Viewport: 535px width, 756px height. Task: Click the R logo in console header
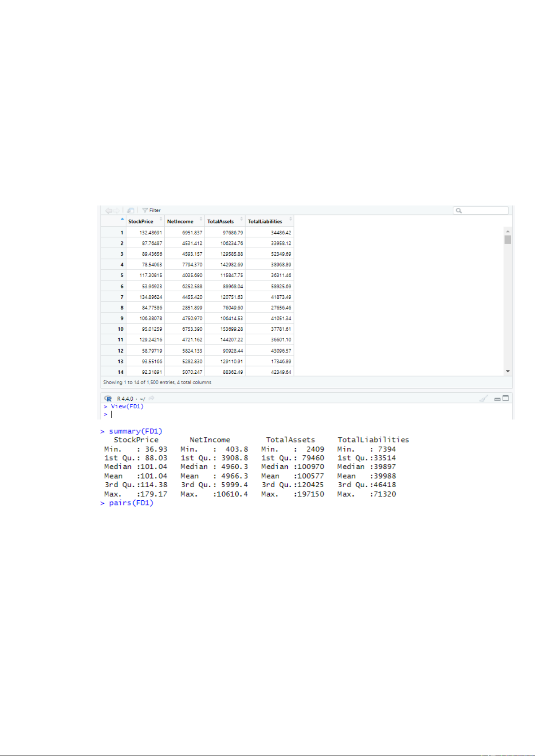108,398
